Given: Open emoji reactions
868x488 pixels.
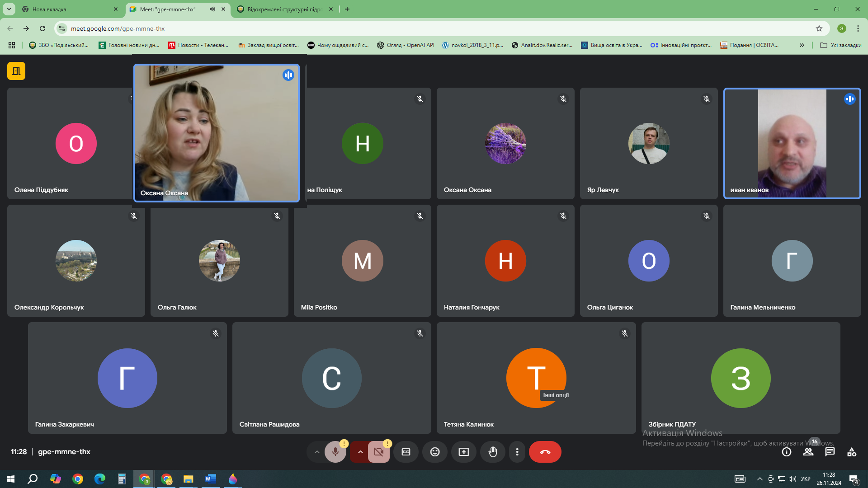Looking at the screenshot, I should pyautogui.click(x=435, y=452).
